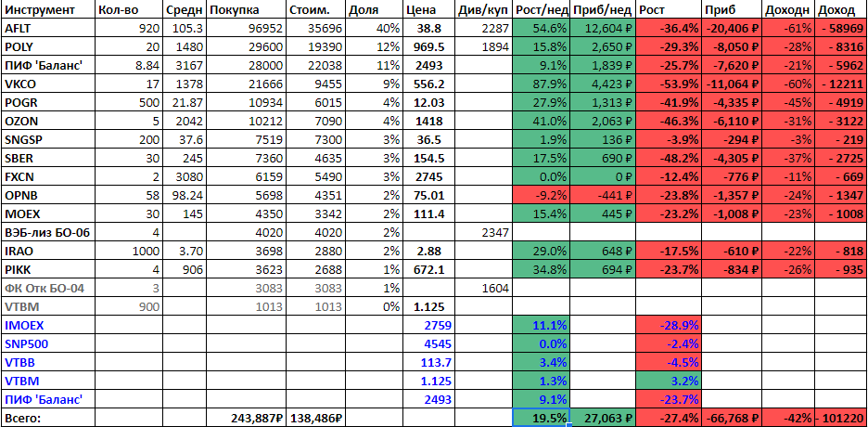Screen dimensions: 868x427
Task: Select VTBB weekly growth 3.4%
Action: point(542,362)
